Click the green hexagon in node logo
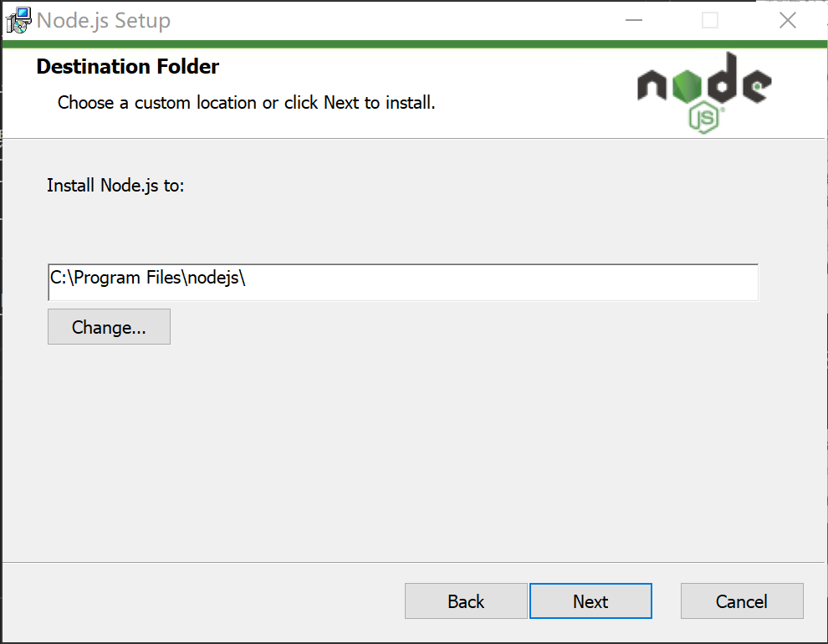Image resolution: width=828 pixels, height=644 pixels. click(x=687, y=86)
